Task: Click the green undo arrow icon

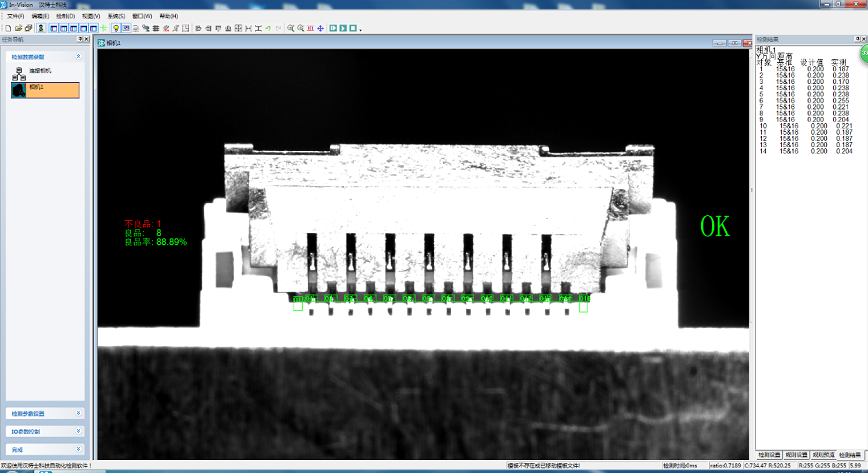Action: point(268,28)
